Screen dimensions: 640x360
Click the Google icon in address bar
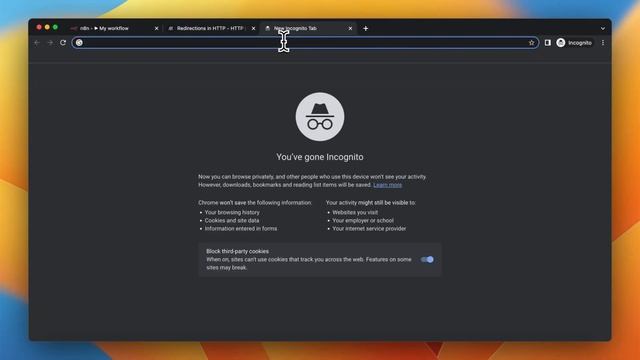(79, 42)
